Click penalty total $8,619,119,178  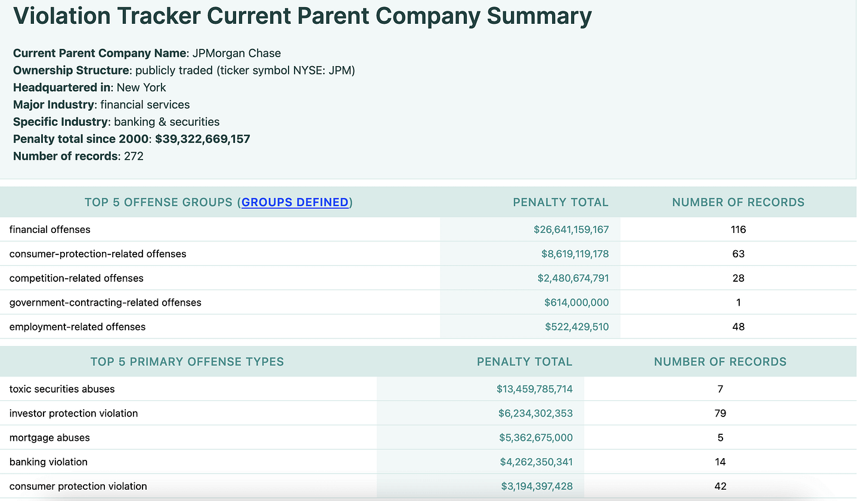coord(575,254)
